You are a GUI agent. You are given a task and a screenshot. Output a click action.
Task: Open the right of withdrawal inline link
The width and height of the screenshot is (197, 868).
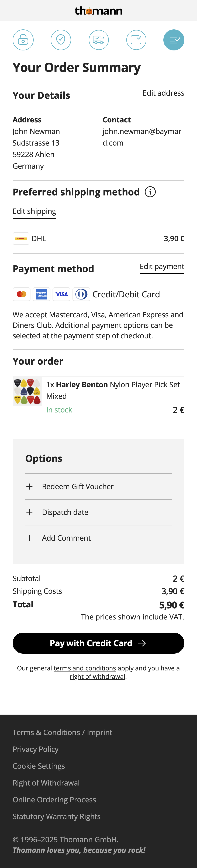[98, 677]
